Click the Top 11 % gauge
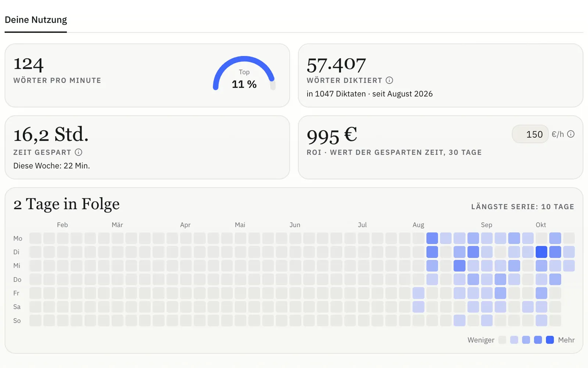 [x=244, y=73]
